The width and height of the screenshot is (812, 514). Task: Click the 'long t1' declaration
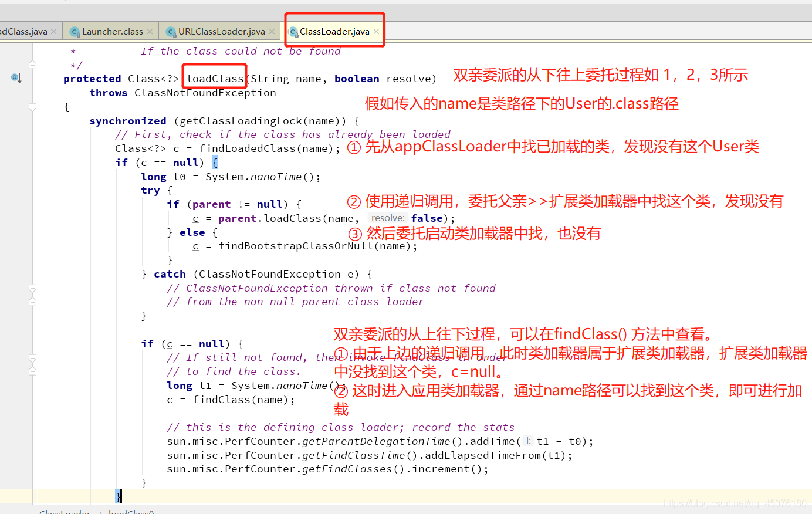point(189,386)
